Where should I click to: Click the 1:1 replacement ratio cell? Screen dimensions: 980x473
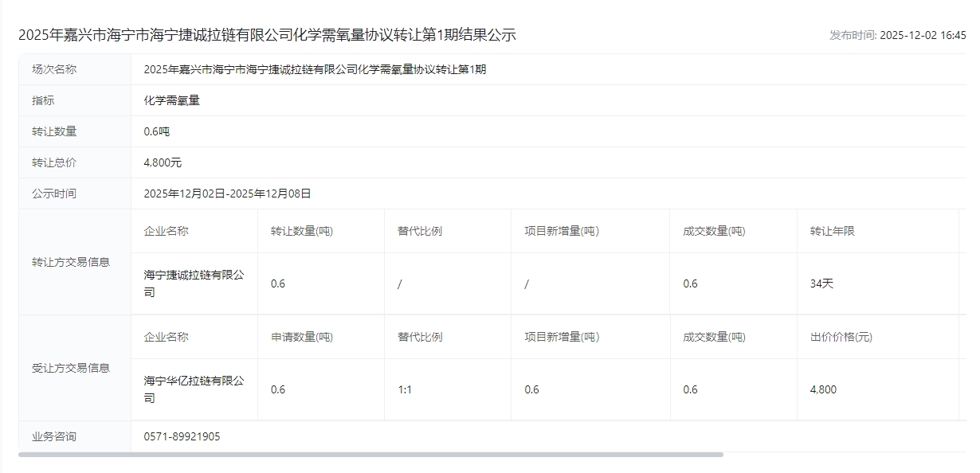tap(405, 389)
